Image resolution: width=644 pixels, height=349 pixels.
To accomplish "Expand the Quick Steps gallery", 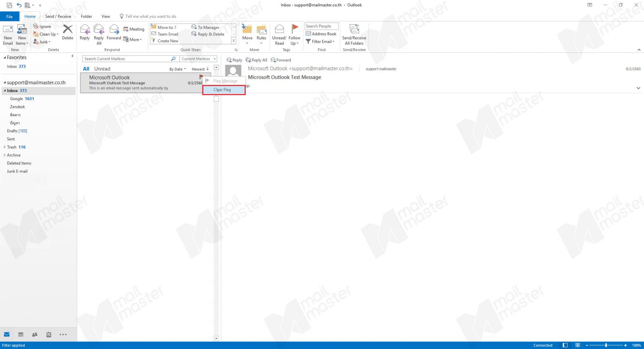I will click(234, 41).
